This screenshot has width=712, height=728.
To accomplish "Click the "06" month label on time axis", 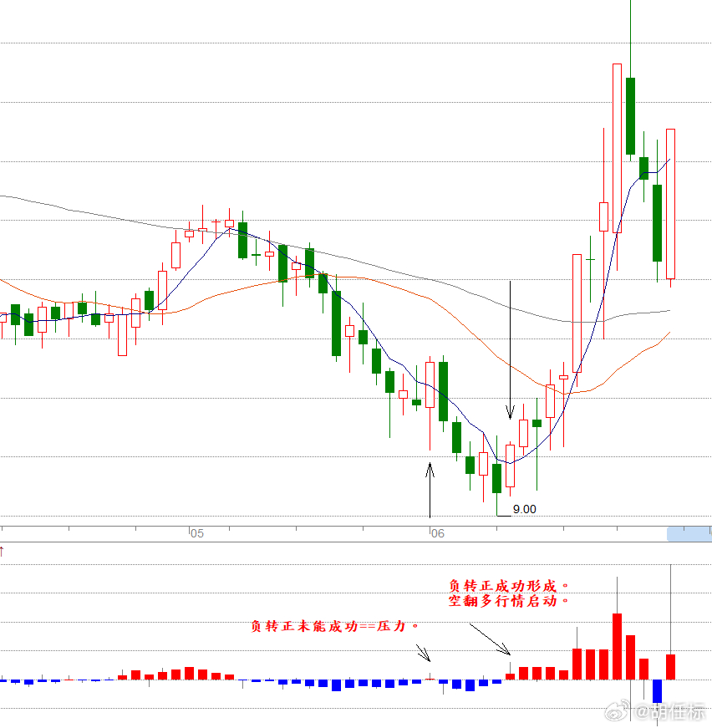I will point(438,533).
